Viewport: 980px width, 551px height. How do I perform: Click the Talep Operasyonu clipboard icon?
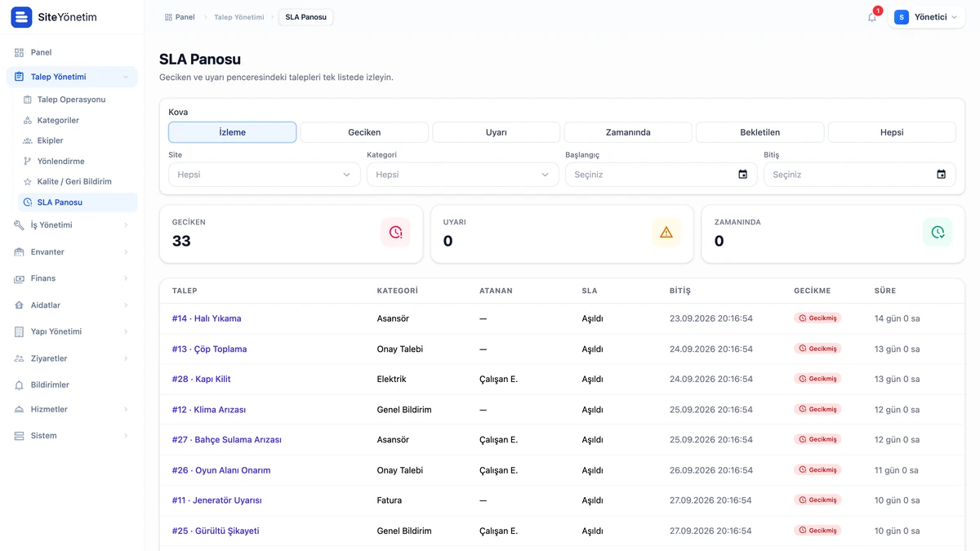click(28, 100)
